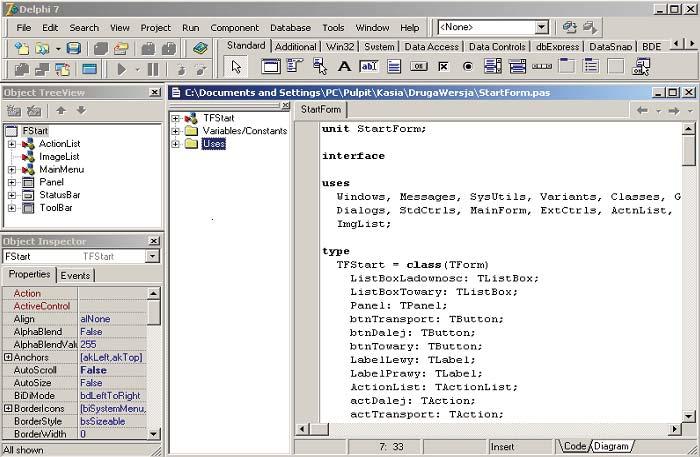
Task: Click the code editor vertical scrollbar down arrow
Action: click(x=688, y=416)
